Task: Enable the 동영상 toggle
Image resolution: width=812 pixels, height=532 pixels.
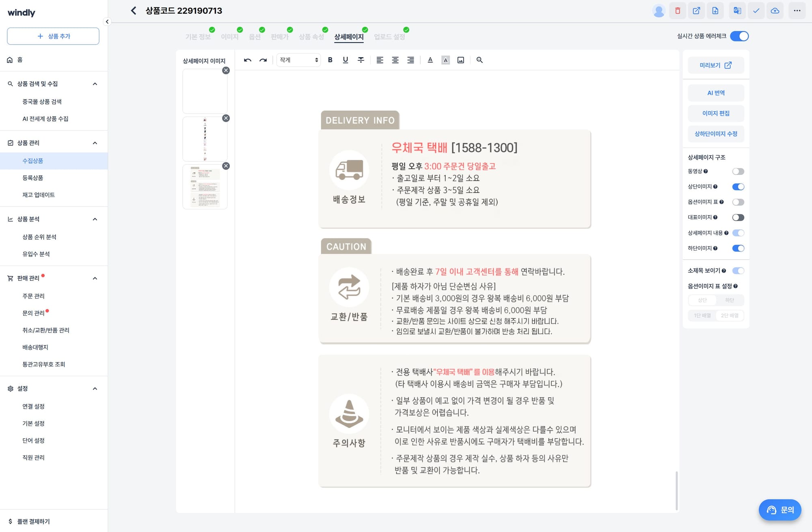Action: pyautogui.click(x=738, y=171)
